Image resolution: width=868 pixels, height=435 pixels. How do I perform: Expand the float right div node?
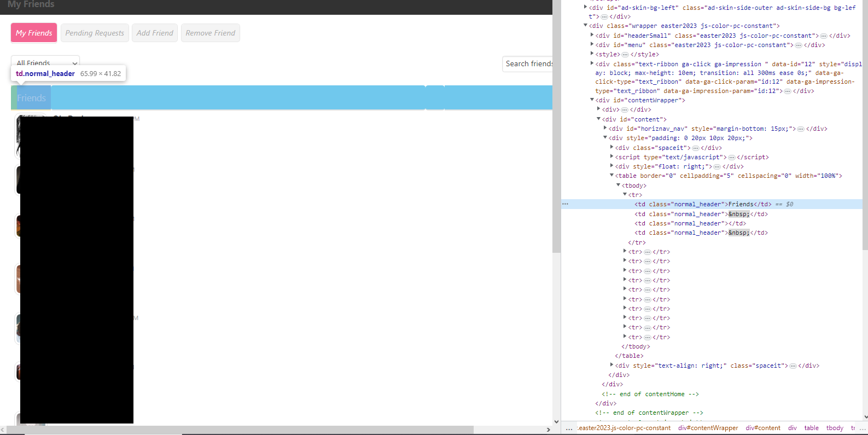611,166
